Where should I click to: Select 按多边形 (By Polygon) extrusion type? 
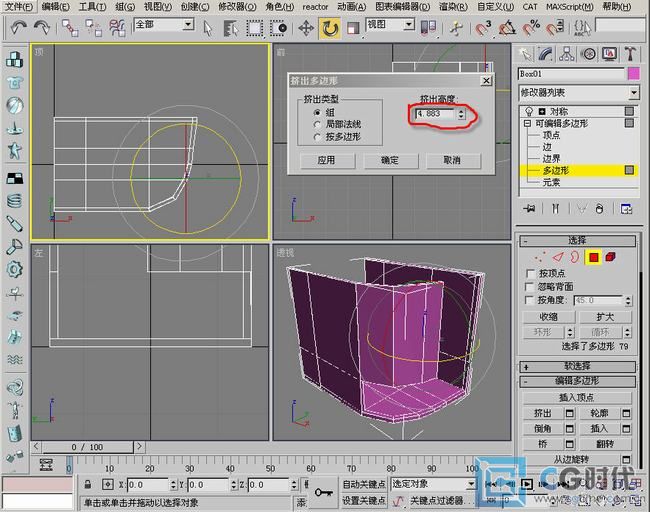[x=318, y=137]
